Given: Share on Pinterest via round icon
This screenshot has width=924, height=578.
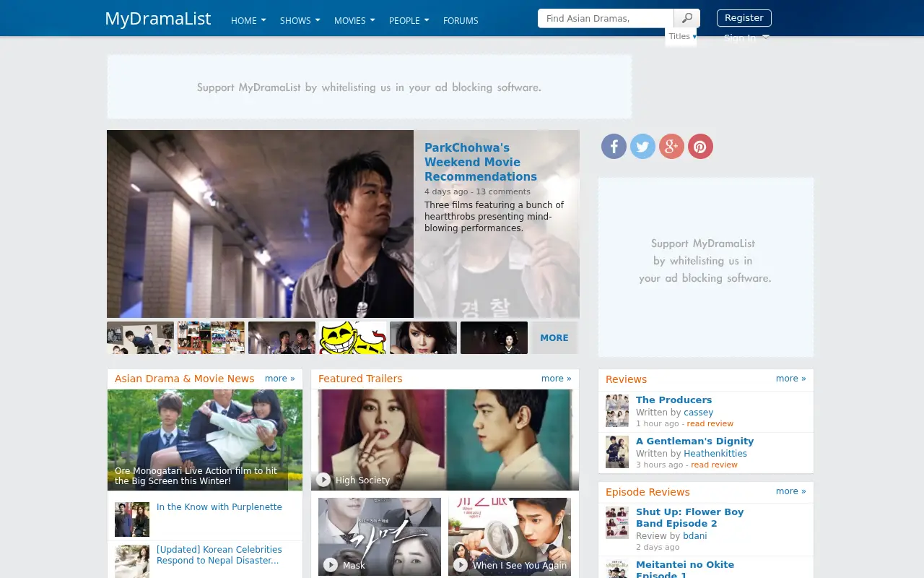Looking at the screenshot, I should point(700,147).
